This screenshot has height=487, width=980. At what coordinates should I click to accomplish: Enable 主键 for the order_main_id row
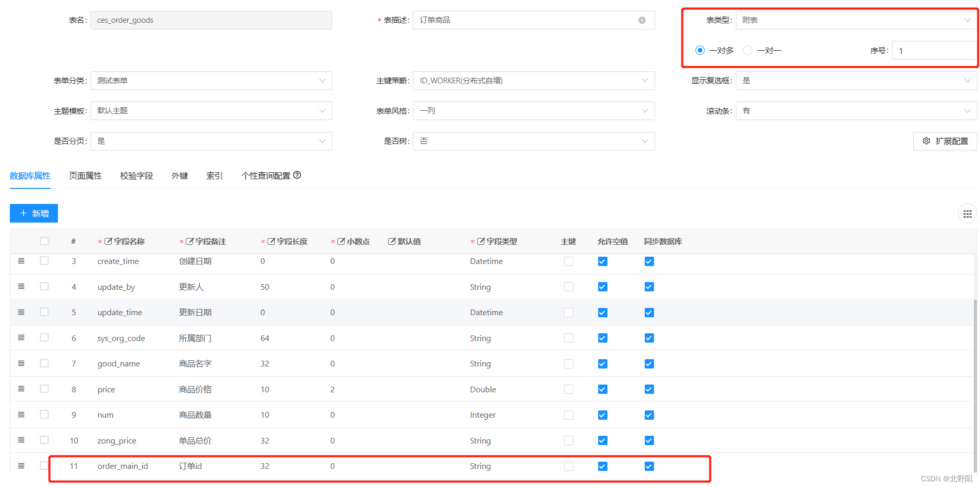[568, 466]
